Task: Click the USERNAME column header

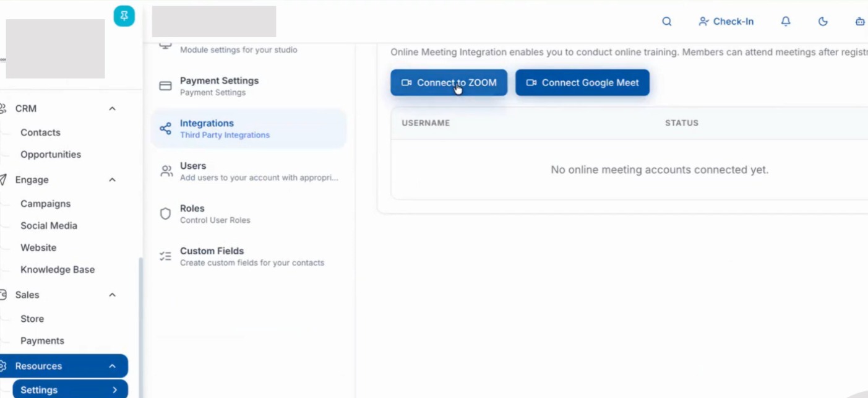Action: pyautogui.click(x=426, y=123)
